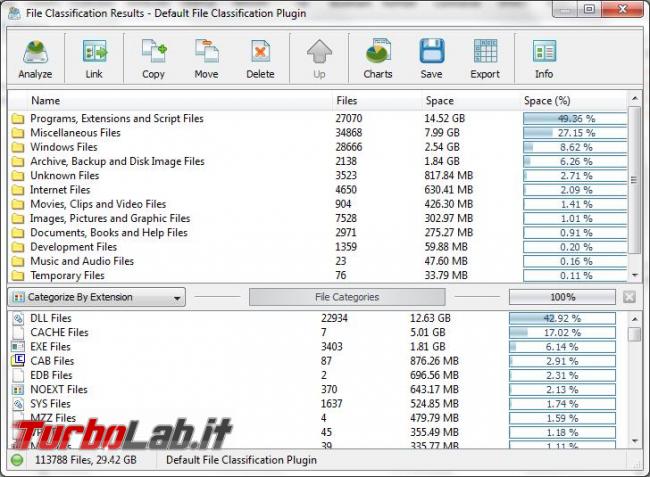Click the 8.62 % bar for Windows Files
This screenshot has width=650, height=477.
[x=575, y=148]
